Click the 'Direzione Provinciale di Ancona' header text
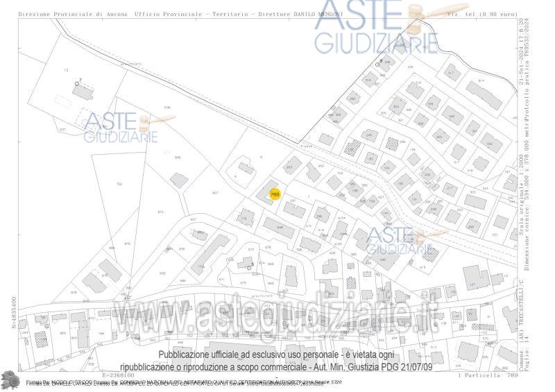Viewport: 555px width, 392px height. 73,14
